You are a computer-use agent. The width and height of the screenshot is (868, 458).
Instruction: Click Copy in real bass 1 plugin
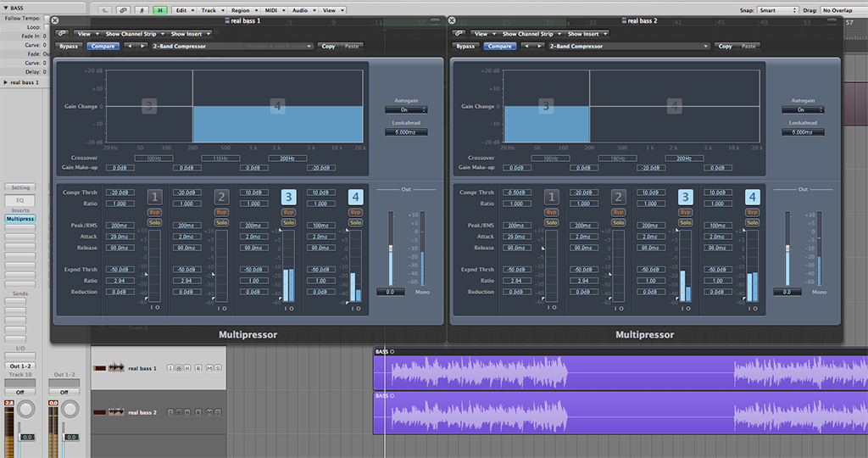pos(328,46)
